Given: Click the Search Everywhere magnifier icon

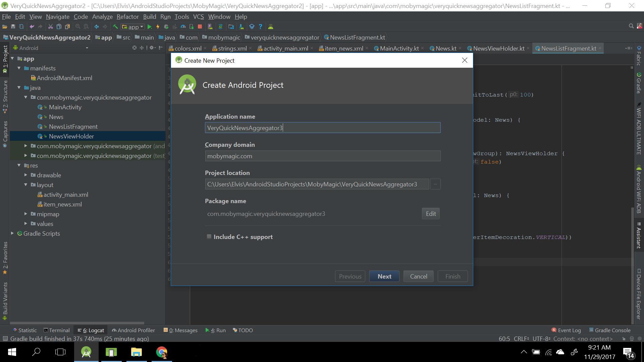Looking at the screenshot, I should click(631, 26).
